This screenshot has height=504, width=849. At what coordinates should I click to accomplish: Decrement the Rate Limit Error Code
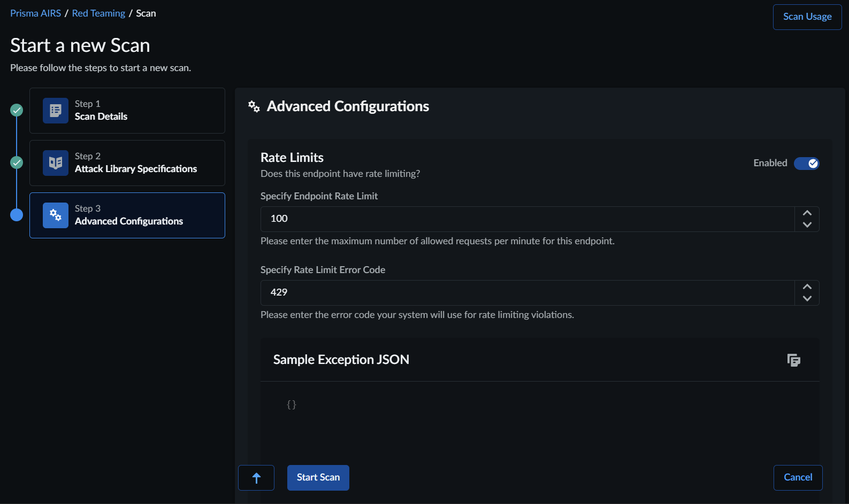807,299
